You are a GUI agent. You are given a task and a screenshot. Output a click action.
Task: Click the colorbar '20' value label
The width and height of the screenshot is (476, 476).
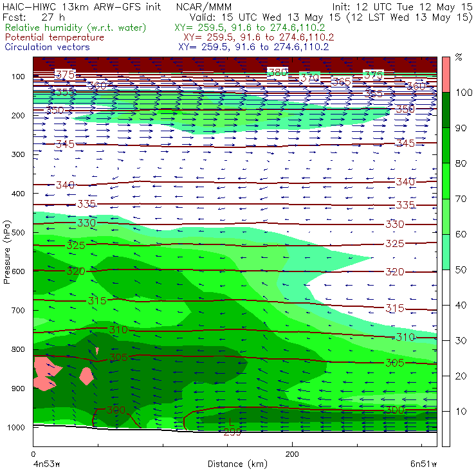pyautogui.click(x=461, y=376)
